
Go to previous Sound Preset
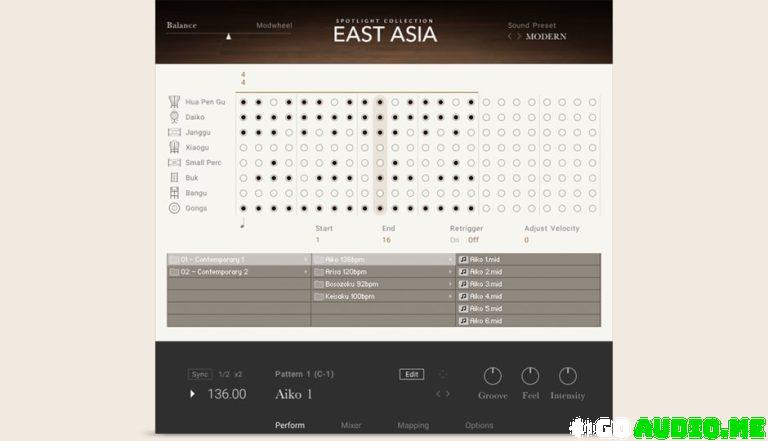click(x=510, y=37)
